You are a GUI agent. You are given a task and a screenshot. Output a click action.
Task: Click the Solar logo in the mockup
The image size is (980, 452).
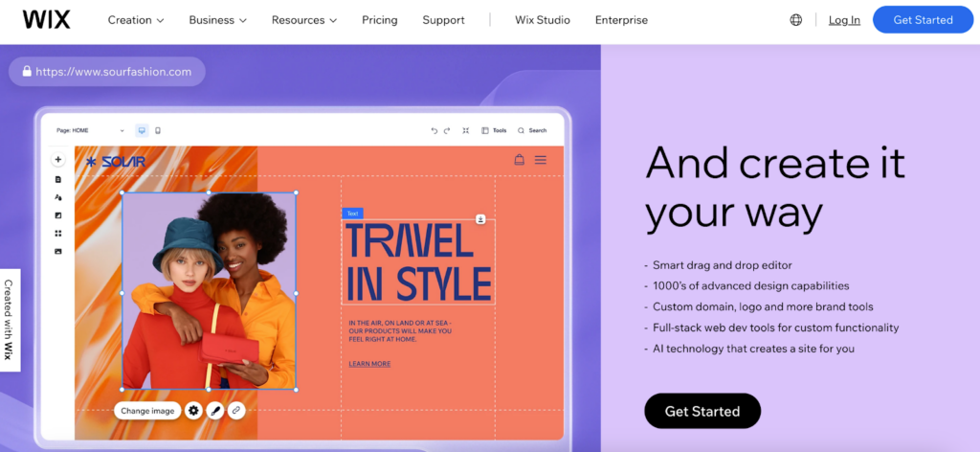[116, 162]
